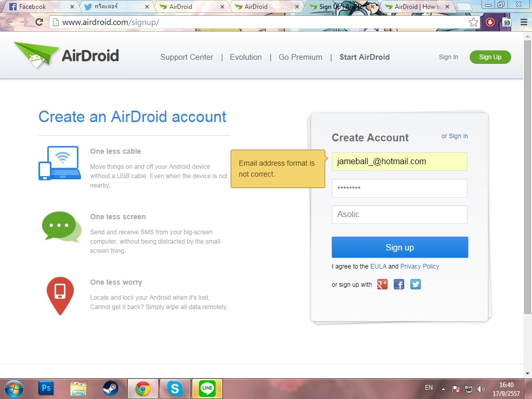Click the network tray icon
Image resolution: width=532 pixels, height=399 pixels.
[x=469, y=389]
